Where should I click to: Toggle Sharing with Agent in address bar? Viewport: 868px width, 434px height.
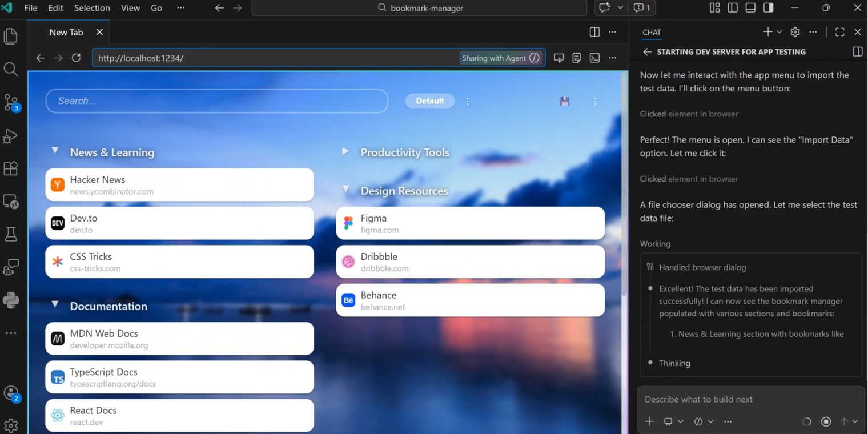(501, 58)
